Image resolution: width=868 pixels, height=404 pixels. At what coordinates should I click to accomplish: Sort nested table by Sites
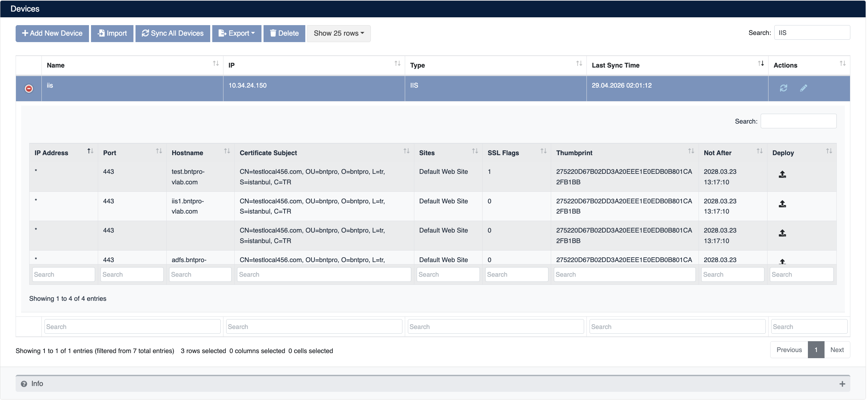point(448,153)
